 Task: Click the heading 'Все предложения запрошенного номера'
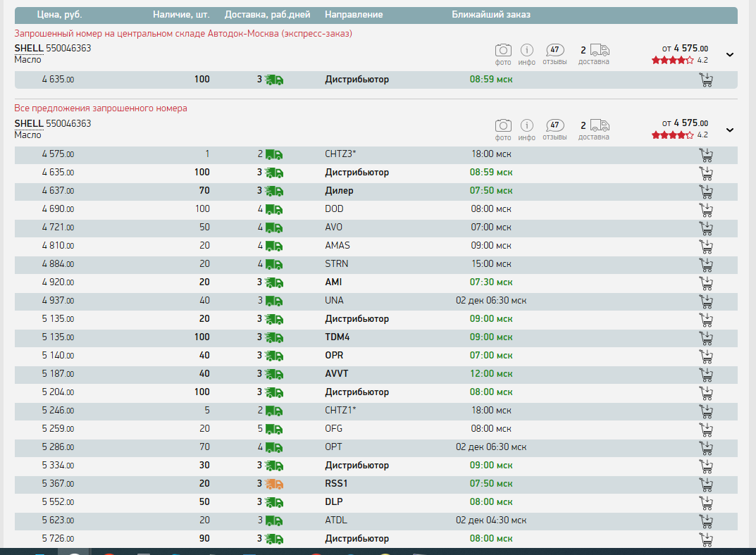[x=101, y=108]
